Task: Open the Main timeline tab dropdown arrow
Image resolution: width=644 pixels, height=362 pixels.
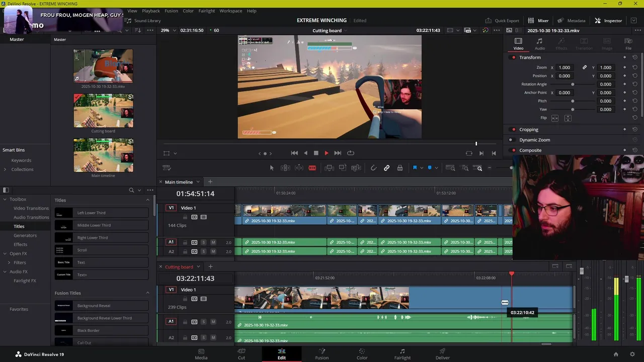Action: [x=198, y=182]
